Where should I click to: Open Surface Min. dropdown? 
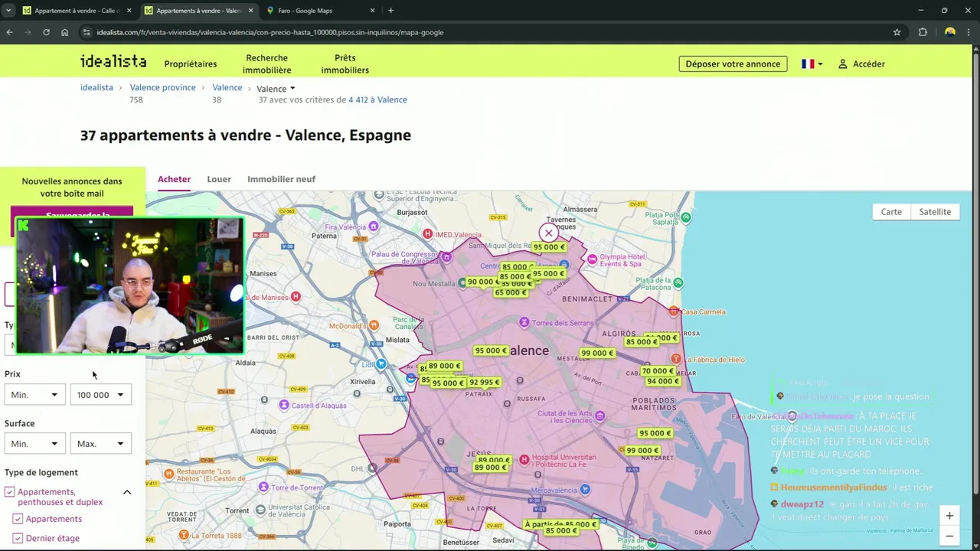click(34, 444)
